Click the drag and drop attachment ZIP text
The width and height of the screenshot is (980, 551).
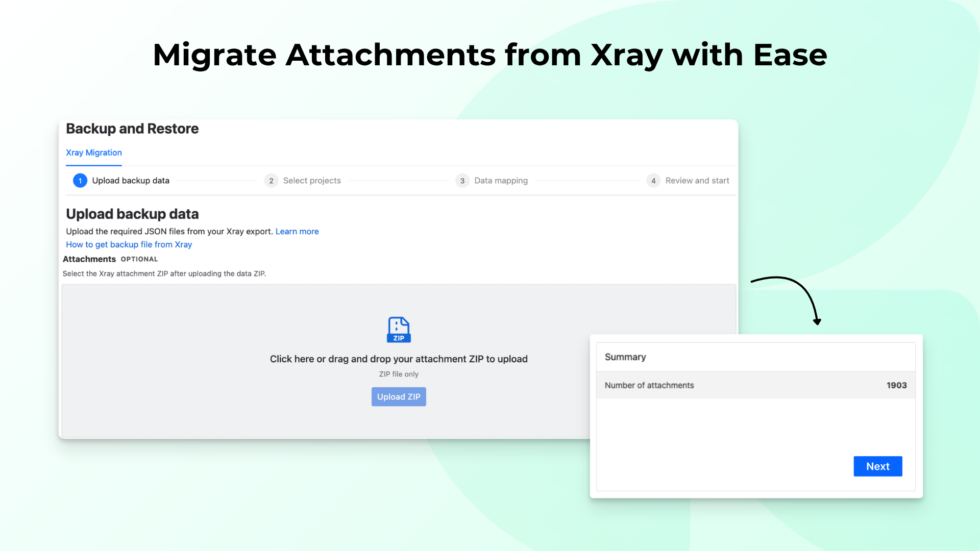[x=399, y=359]
